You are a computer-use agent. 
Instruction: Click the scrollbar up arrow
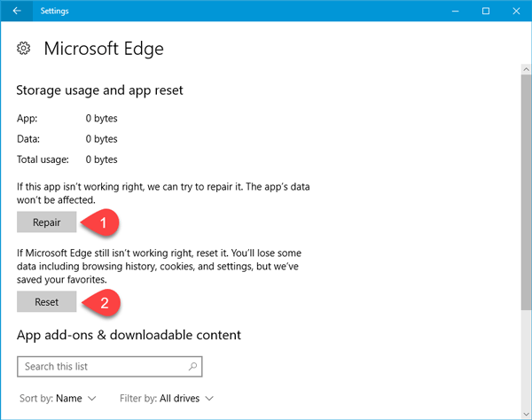[526, 69]
